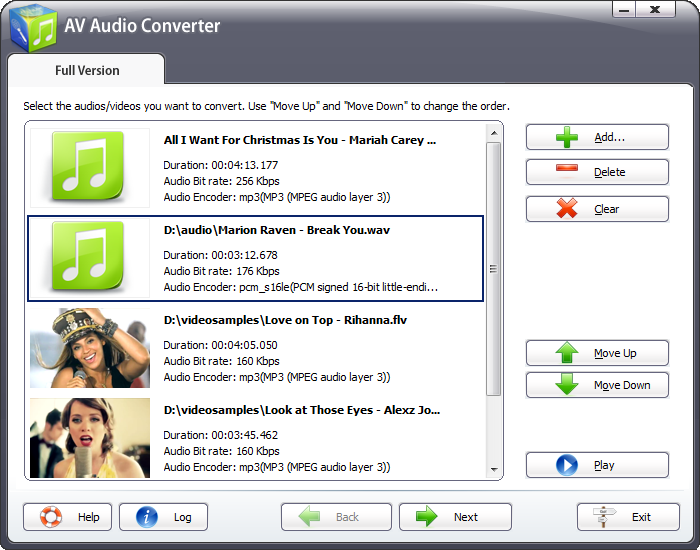Click the signpost Exit icon
The width and height of the screenshot is (700, 550).
[x=604, y=517]
